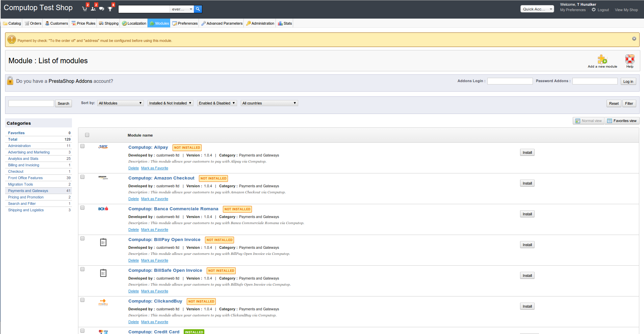The width and height of the screenshot is (644, 334).
Task: Select the BillPay Open Invoice checkbox
Action: [x=82, y=238]
